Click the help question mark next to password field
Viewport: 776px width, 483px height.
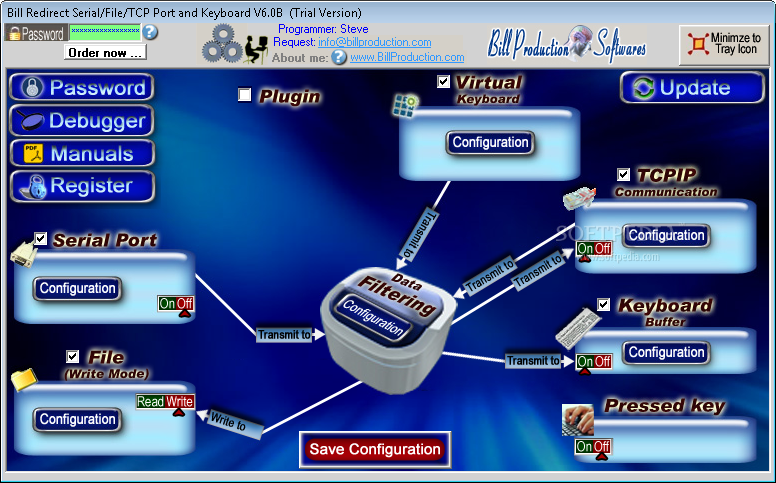tap(149, 32)
